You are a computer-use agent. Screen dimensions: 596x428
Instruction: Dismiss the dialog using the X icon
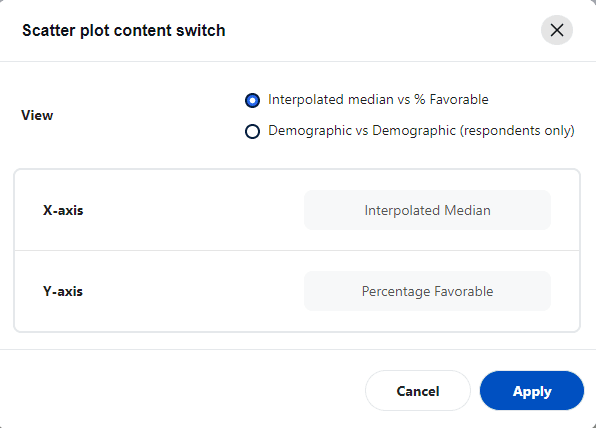[x=557, y=30]
